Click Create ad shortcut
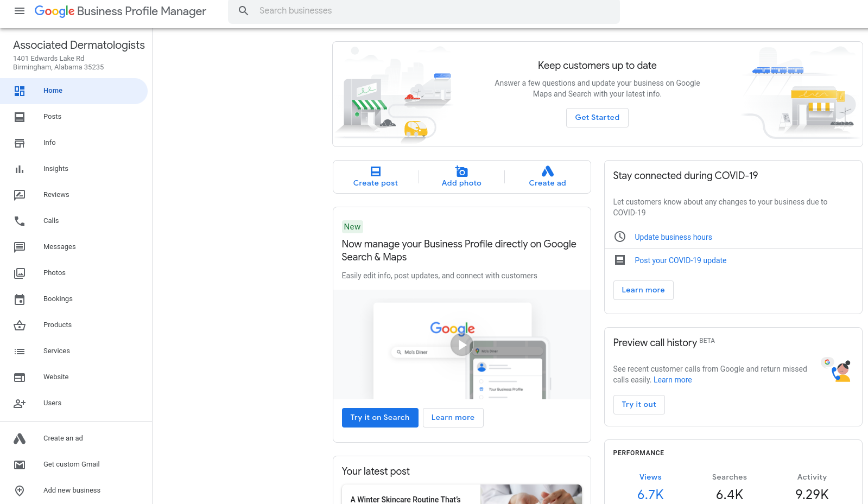This screenshot has height=504, width=868. point(547,177)
